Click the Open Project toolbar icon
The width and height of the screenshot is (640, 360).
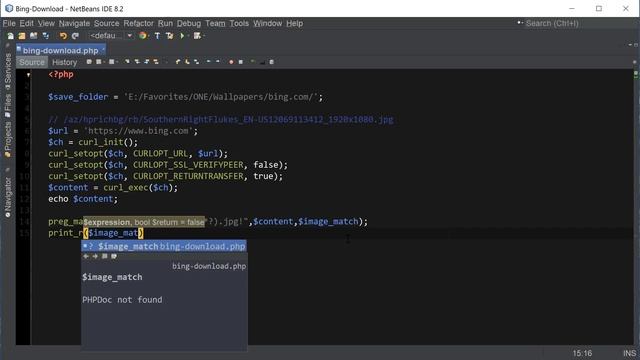coord(33,36)
